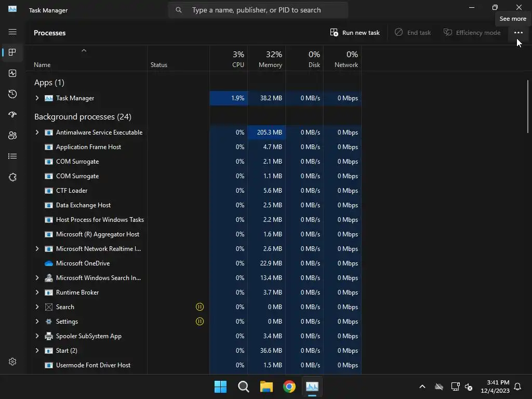Screen dimensions: 532x399
Task: Click the 22.9 MB OneDrive memory value
Action: tap(271, 263)
